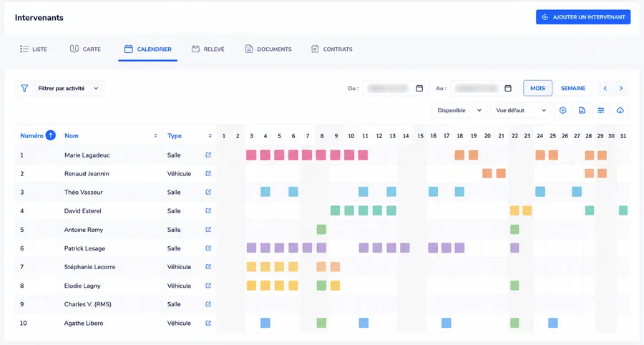Screen dimensions: 644x345
Task: Click the name Stéphanie Lecorre
Action: point(89,267)
